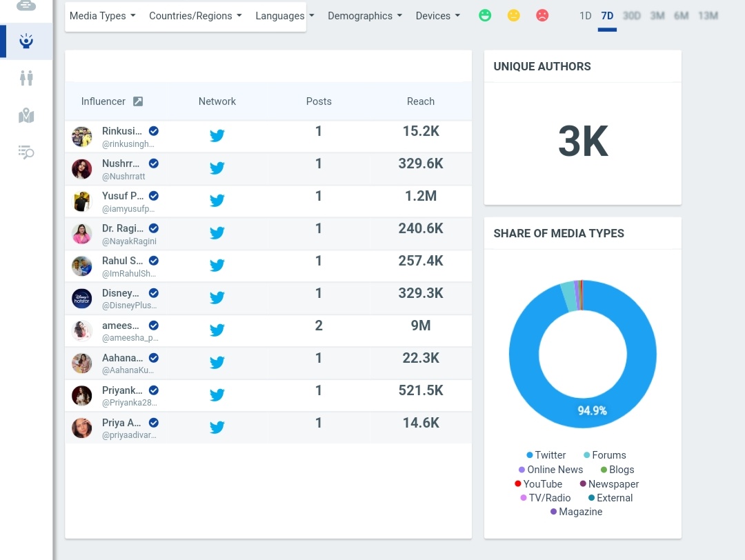
Task: Click the Reach column header
Action: coord(421,101)
